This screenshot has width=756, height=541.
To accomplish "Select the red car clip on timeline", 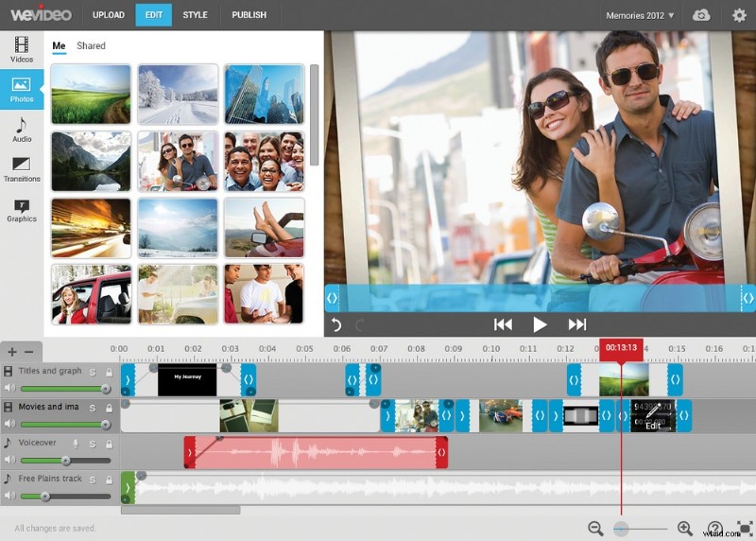I will [501, 415].
